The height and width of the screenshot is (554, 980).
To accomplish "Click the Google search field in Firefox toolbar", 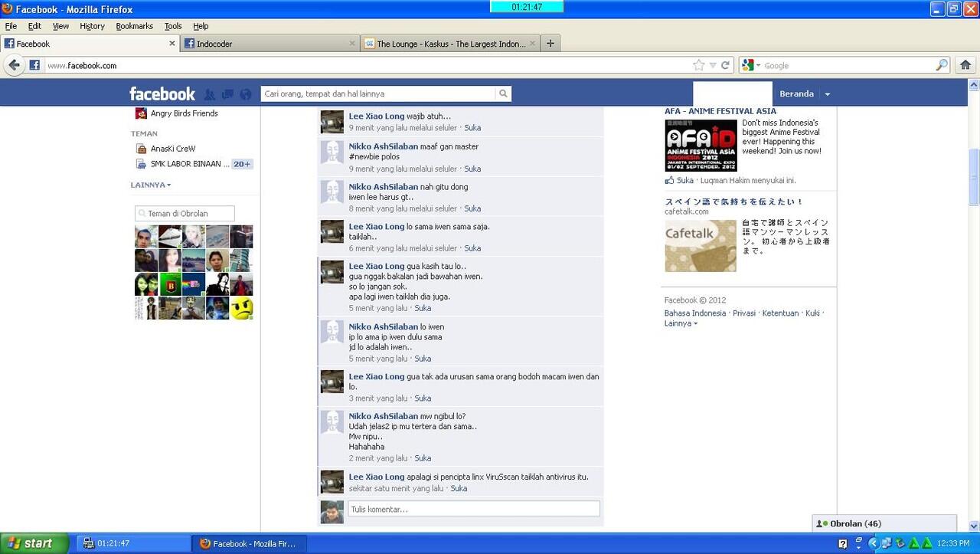I will click(x=848, y=65).
